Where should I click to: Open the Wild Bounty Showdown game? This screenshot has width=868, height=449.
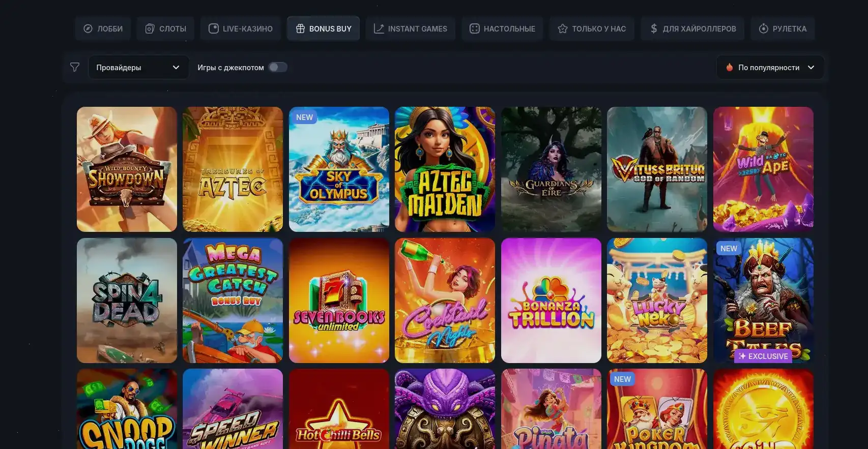127,169
